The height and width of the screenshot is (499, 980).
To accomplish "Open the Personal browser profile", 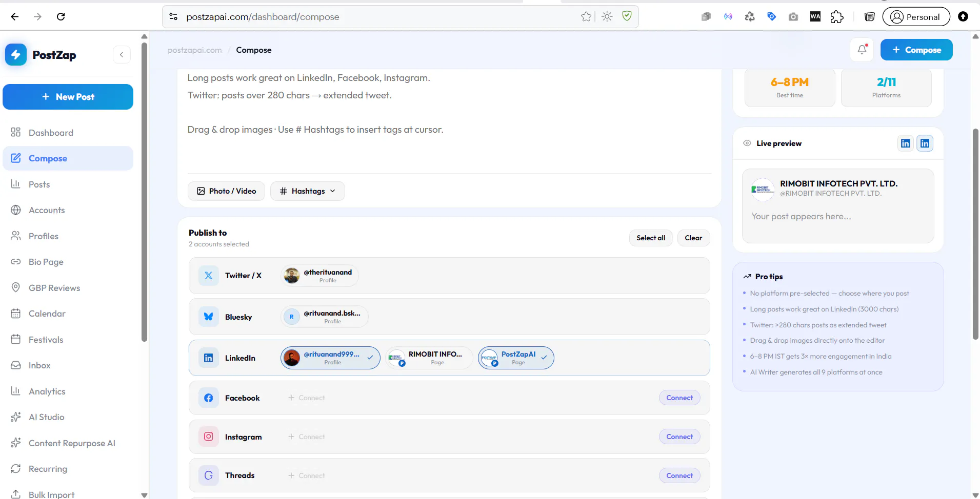I will point(916,17).
